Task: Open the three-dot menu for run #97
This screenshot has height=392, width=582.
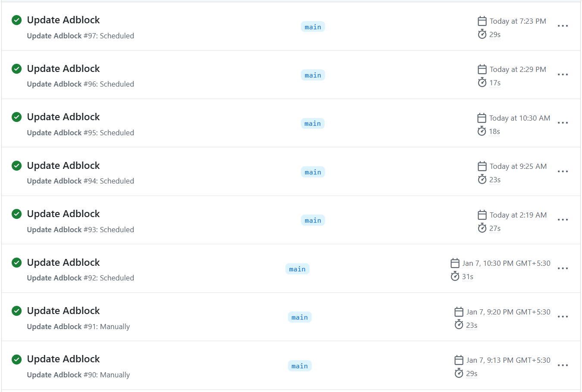Action: tap(563, 26)
